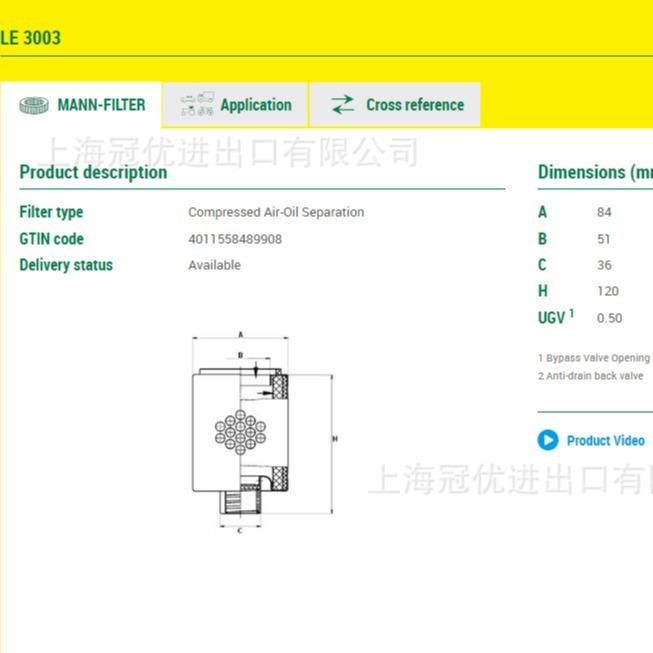
Task: Click the Dimensions heading
Action: pos(595,172)
